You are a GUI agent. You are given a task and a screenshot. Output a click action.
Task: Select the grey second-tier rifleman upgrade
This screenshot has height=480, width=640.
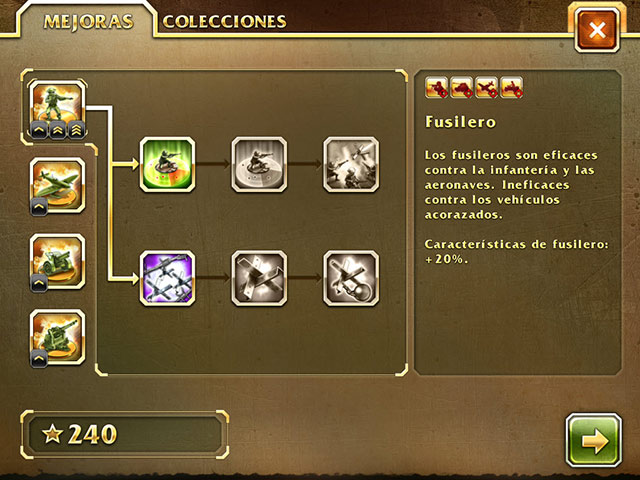coord(259,164)
